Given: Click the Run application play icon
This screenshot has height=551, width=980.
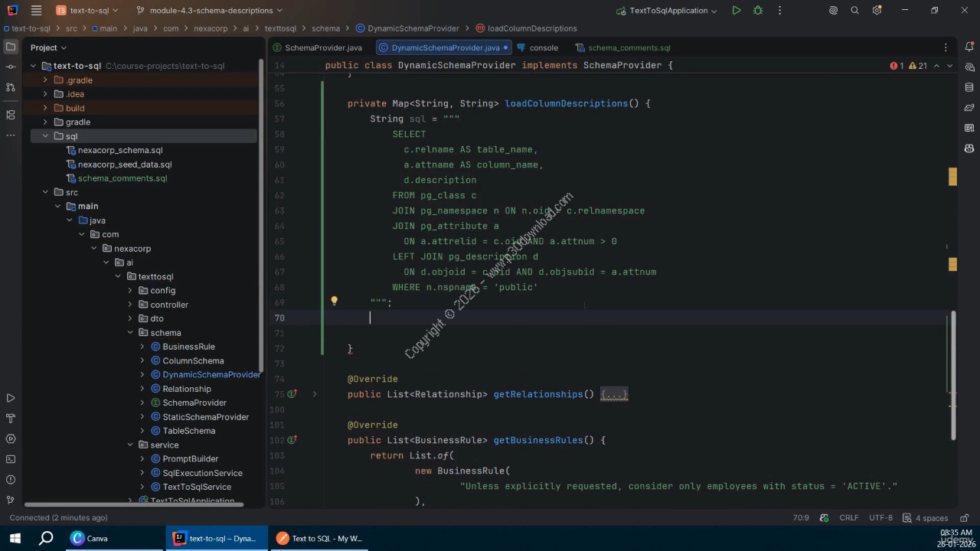Looking at the screenshot, I should click(x=736, y=11).
